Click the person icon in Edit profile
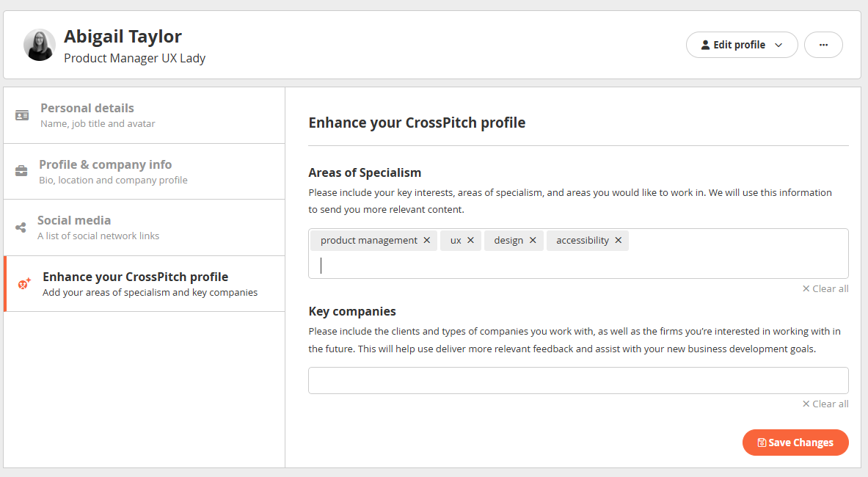This screenshot has height=477, width=868. [x=705, y=45]
